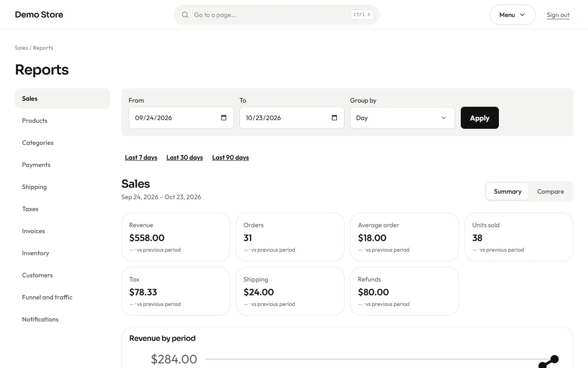
Task: Select the Payments report
Action: click(x=62, y=165)
